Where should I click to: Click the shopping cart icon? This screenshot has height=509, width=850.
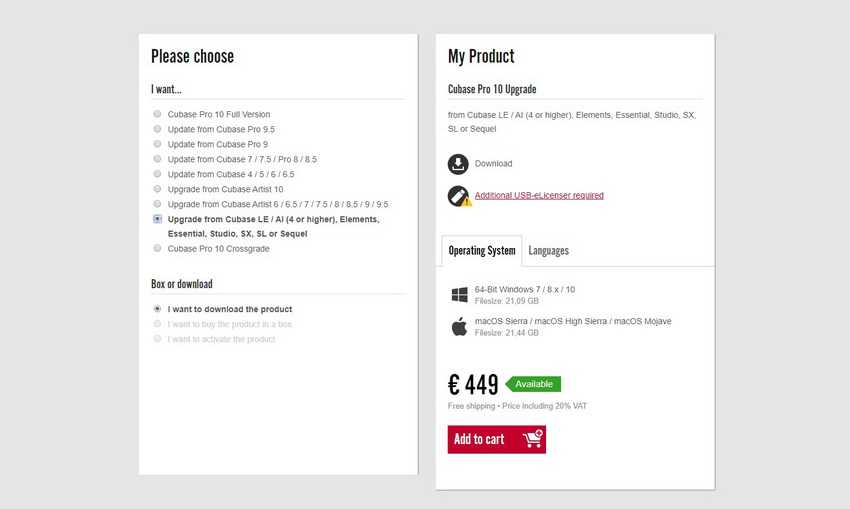click(x=531, y=439)
